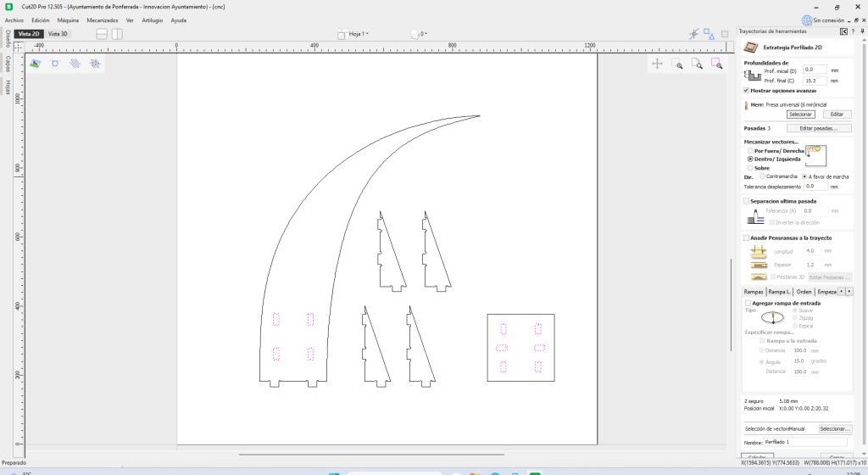This screenshot has width=868, height=475.
Task: Open the Ayuda menu
Action: pyautogui.click(x=178, y=20)
